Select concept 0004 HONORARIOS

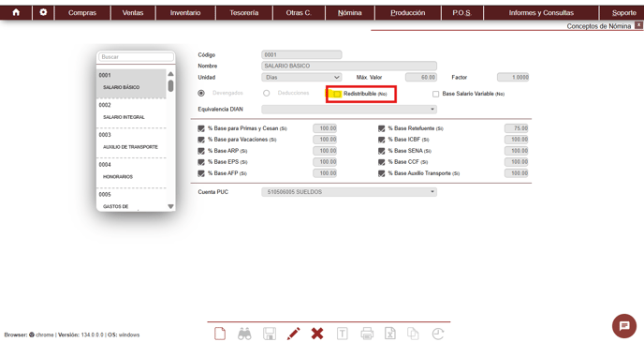tap(131, 172)
